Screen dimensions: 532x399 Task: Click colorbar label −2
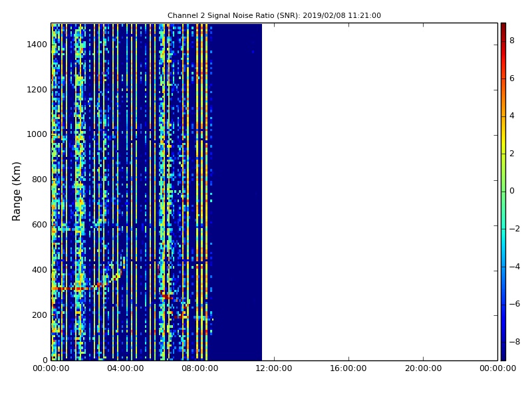(x=514, y=229)
